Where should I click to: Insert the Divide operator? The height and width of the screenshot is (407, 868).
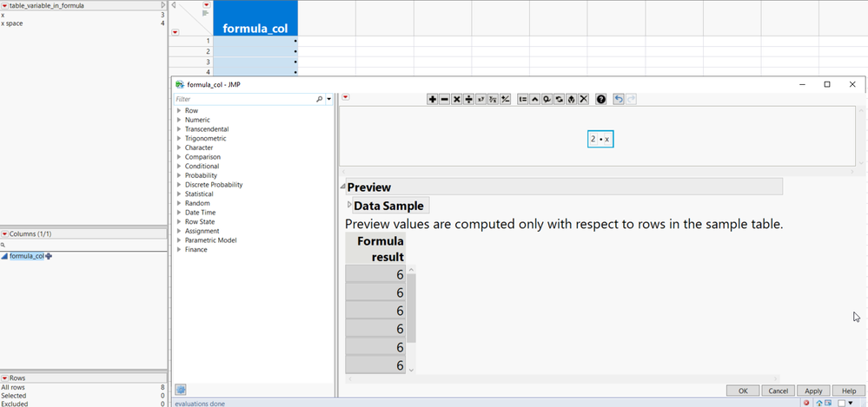468,99
